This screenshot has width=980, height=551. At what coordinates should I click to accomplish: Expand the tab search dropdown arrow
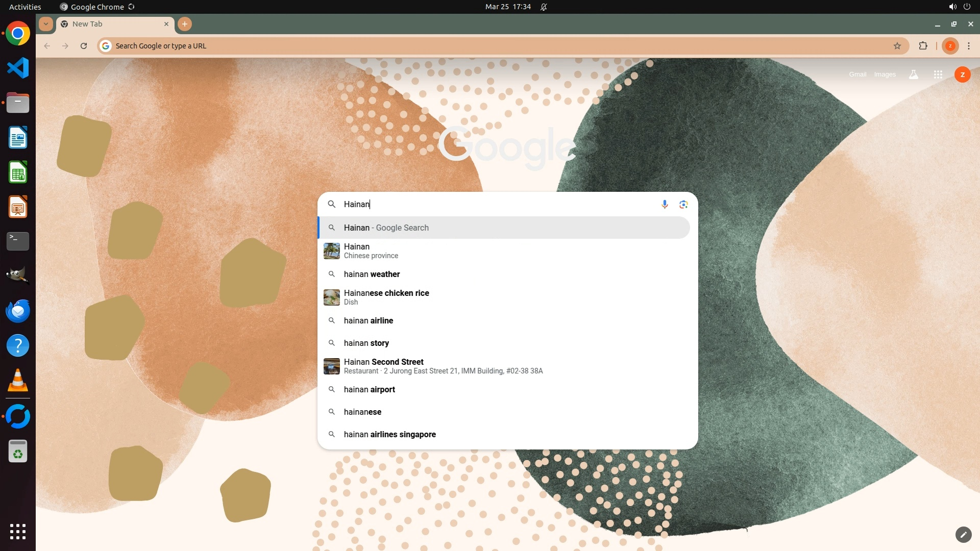point(46,24)
